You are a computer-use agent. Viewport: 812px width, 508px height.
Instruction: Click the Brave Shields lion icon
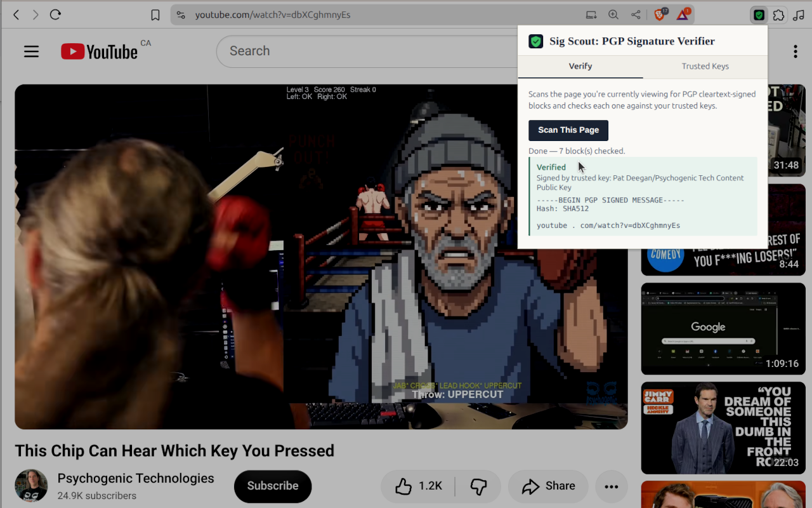coord(660,15)
